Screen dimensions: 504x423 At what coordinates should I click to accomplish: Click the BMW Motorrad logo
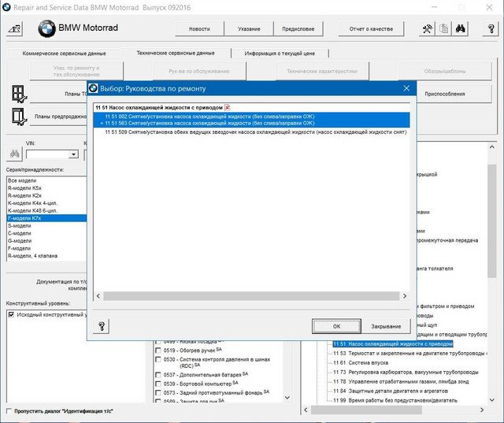[46, 28]
